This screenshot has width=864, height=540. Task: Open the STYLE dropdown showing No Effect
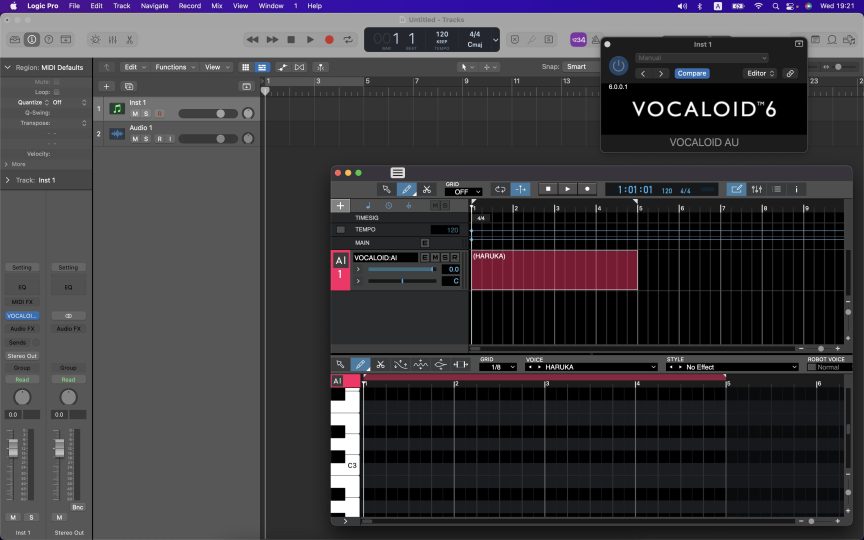(x=732, y=367)
